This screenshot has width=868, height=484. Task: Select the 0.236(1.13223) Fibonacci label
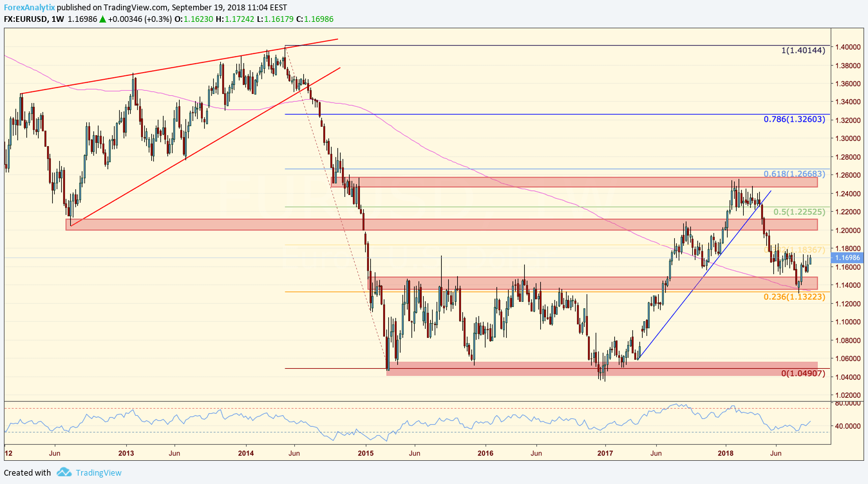[x=795, y=297]
